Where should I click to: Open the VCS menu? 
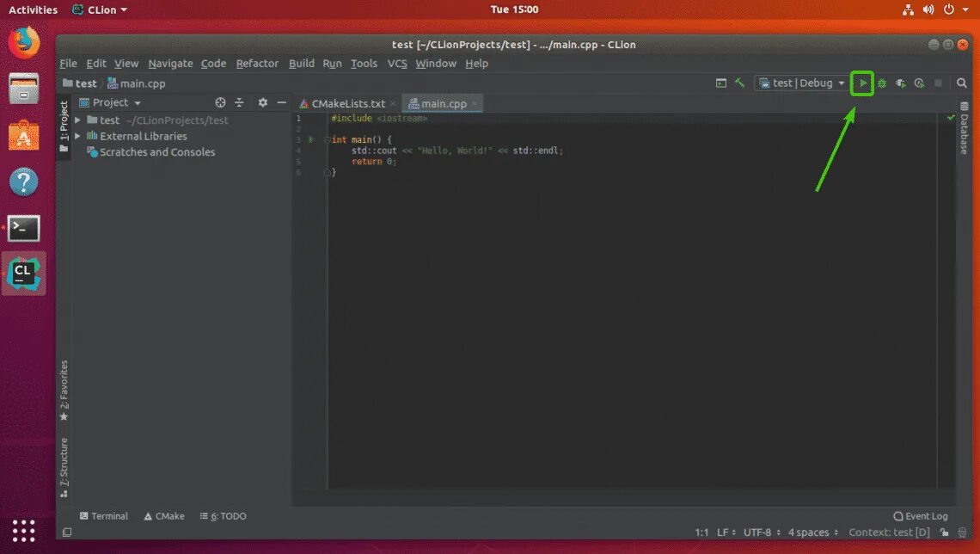pyautogui.click(x=397, y=63)
